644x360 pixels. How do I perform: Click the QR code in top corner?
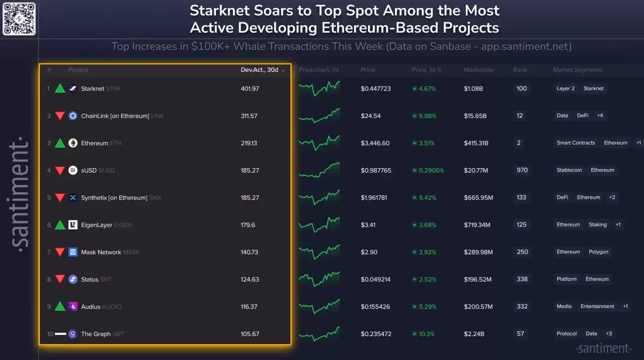20,18
